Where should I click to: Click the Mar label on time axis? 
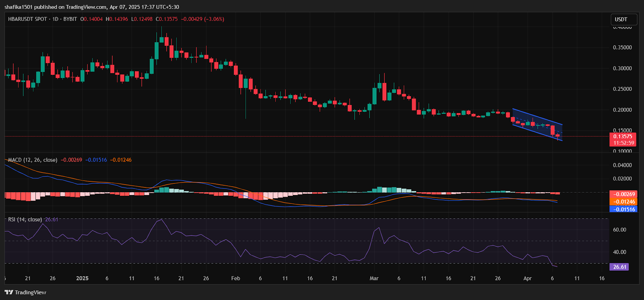pos(374,278)
